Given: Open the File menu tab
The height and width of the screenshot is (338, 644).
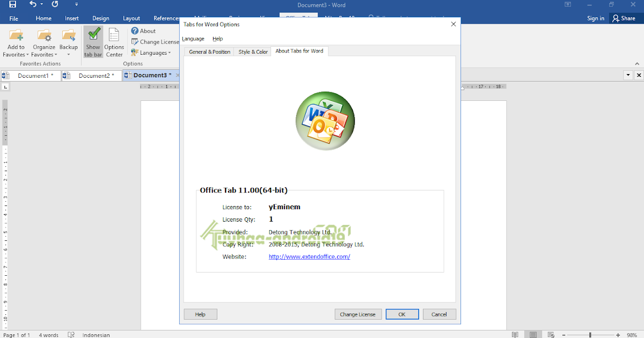Looking at the screenshot, I should [14, 18].
